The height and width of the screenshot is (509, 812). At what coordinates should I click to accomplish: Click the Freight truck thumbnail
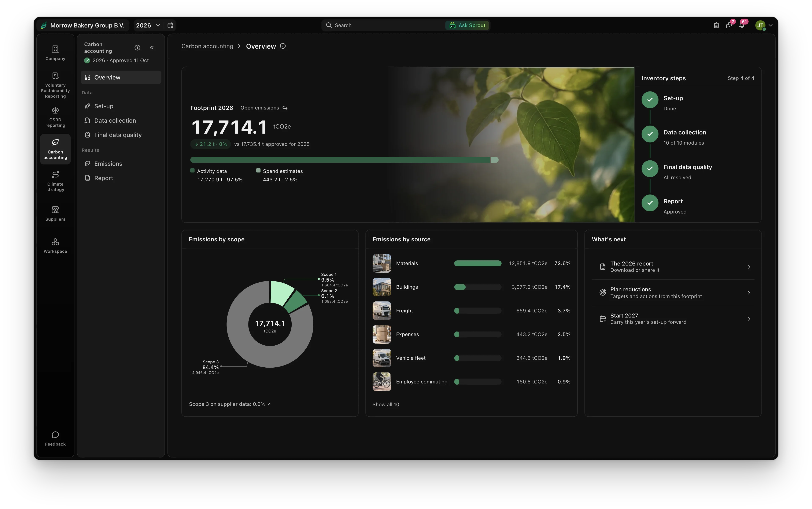pyautogui.click(x=382, y=311)
